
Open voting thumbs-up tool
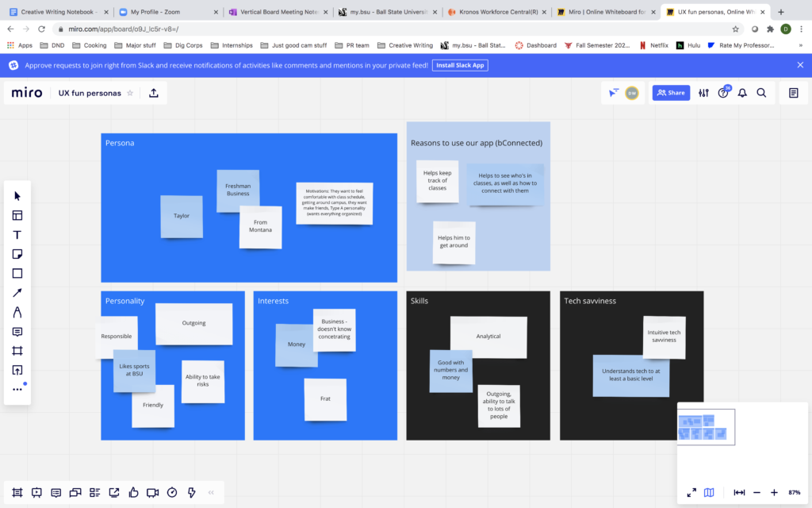coord(133,492)
